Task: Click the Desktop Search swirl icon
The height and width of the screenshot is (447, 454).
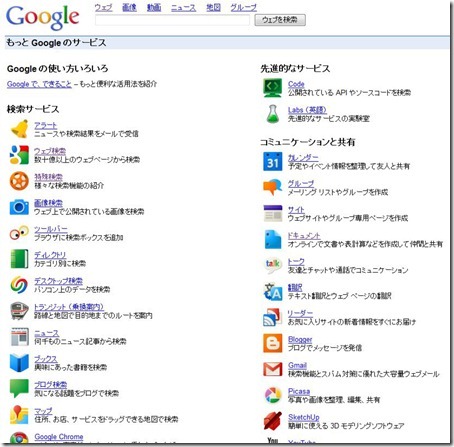Action: point(19,285)
